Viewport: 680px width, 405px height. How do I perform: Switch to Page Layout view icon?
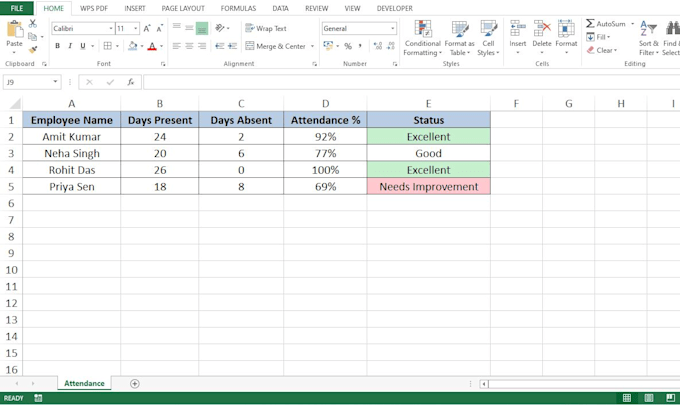[649, 398]
